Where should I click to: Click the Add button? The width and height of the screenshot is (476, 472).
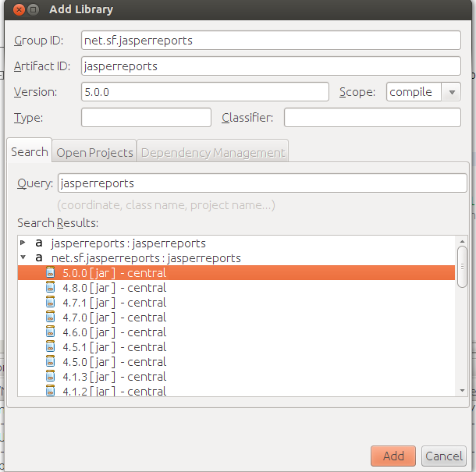393,456
